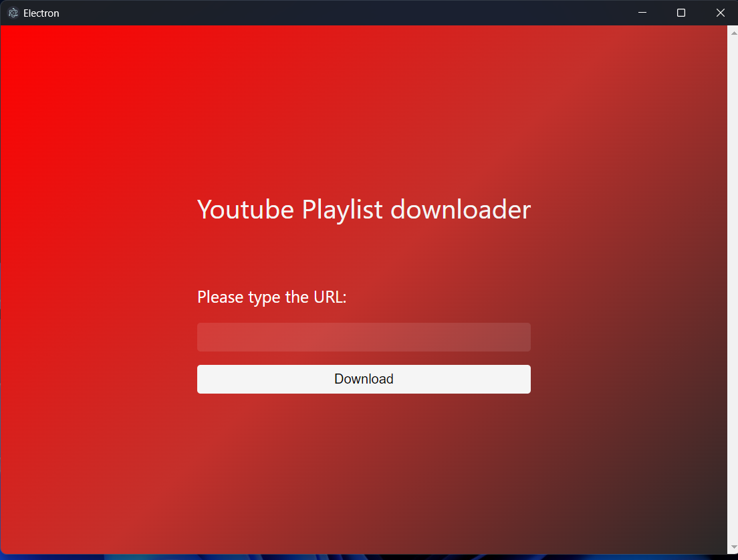Click the "Please type the URL:" label
Viewport: 738px width, 560px height.
tap(271, 297)
